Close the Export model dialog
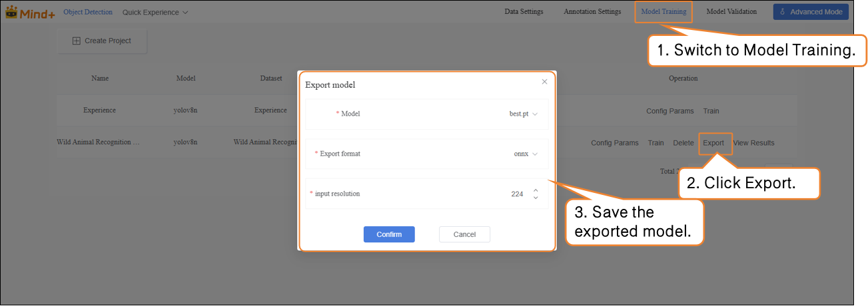The image size is (868, 306). coord(544,82)
